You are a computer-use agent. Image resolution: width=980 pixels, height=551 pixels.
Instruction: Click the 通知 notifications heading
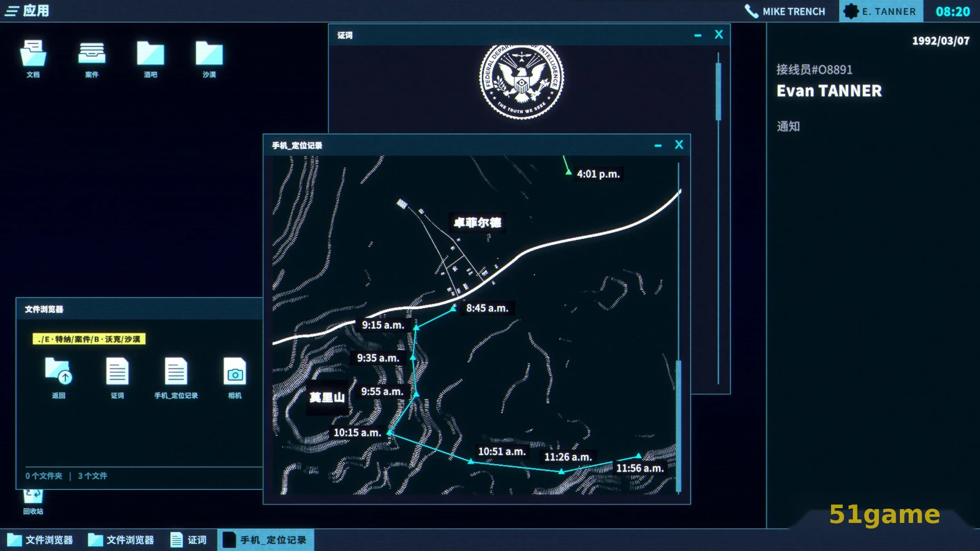coord(788,127)
